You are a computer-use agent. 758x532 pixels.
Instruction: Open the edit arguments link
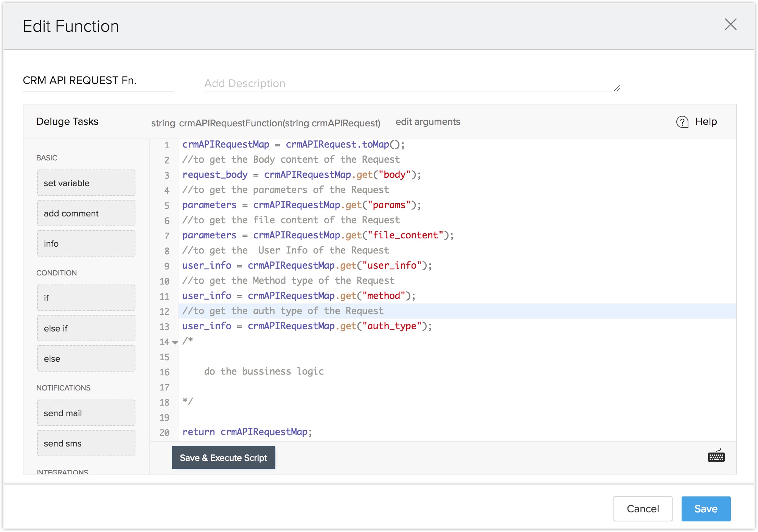pos(427,122)
